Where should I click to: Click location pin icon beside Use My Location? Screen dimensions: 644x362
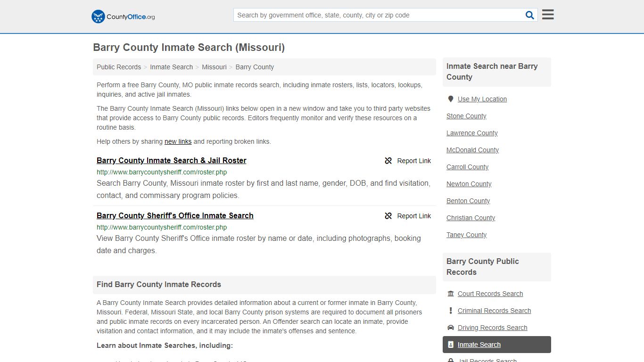tap(451, 99)
